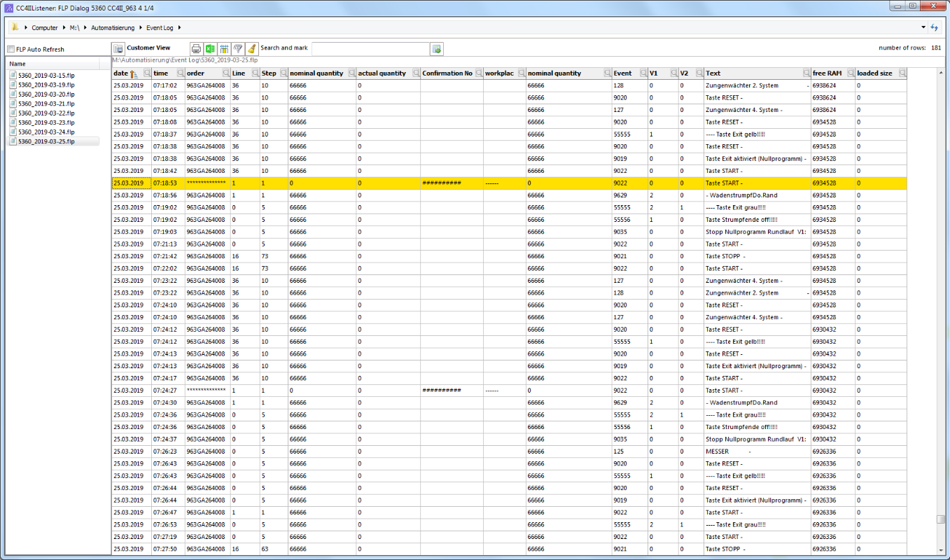This screenshot has width=950, height=560.
Task: Click the file icon of 5360_2019-03-15.flp
Action: click(13, 75)
